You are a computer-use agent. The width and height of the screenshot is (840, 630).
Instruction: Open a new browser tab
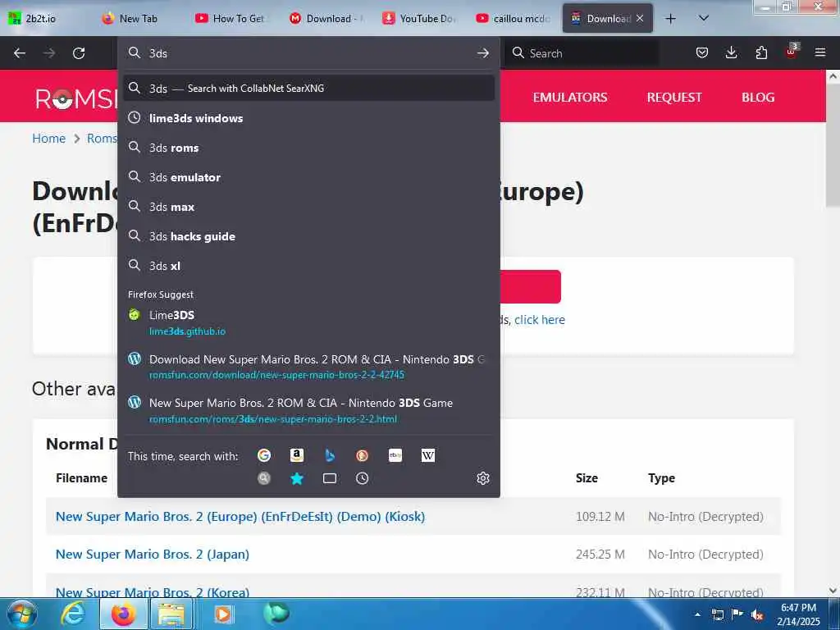670,19
